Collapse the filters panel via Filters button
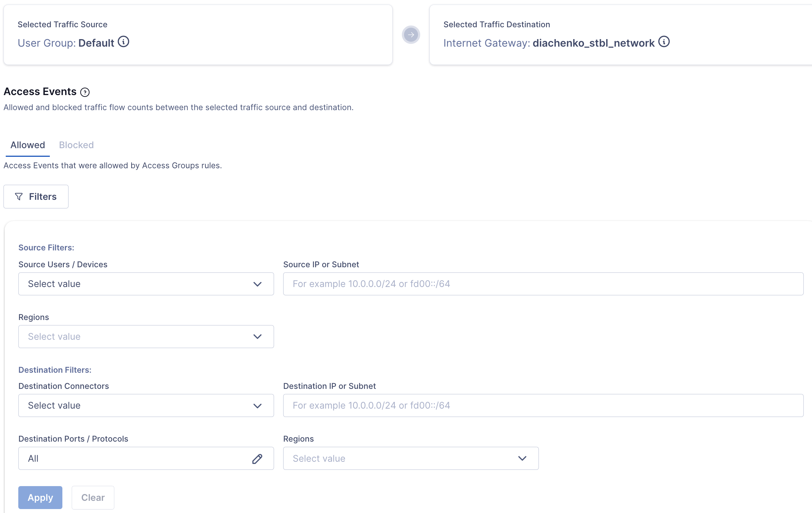 click(x=36, y=196)
